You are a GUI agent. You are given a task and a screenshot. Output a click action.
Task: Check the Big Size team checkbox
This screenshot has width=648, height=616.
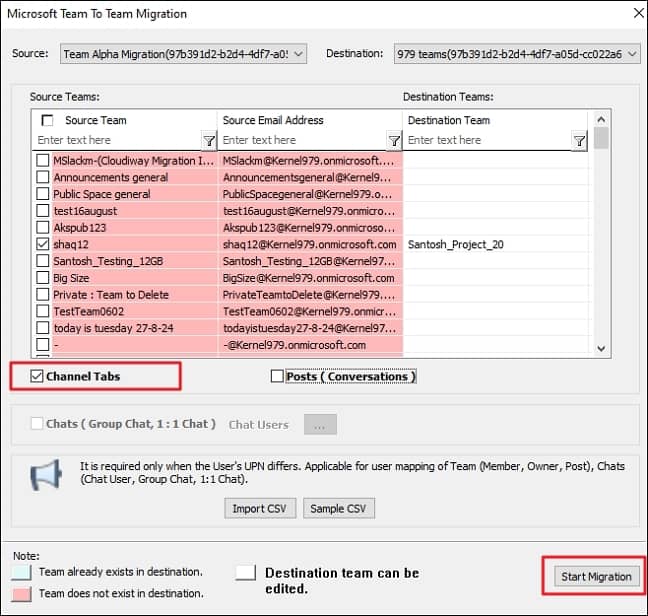point(43,278)
